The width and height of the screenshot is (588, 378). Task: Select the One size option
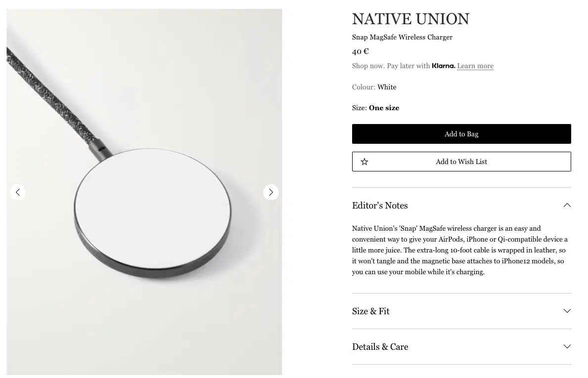[x=384, y=108]
